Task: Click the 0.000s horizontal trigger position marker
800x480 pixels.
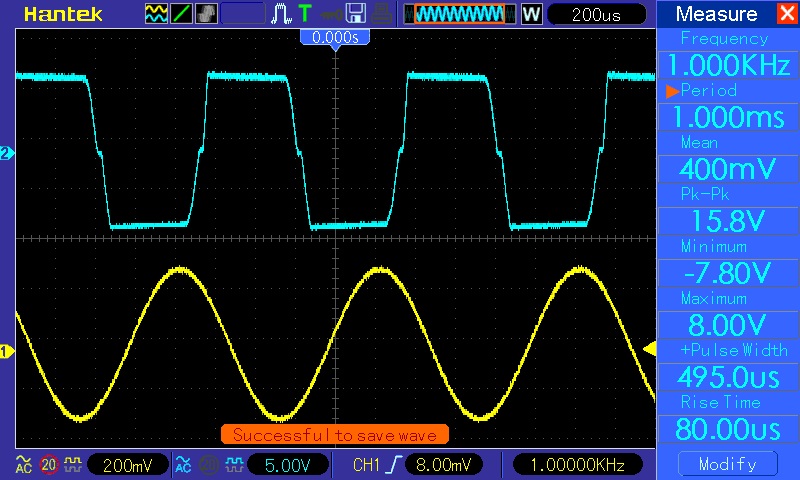Action: tap(335, 36)
